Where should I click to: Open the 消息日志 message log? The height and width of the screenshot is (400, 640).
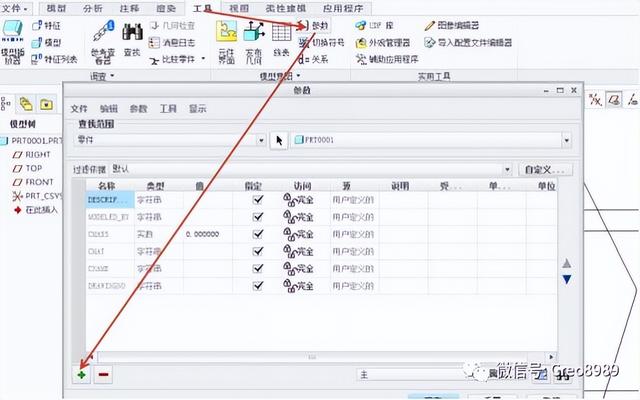[x=171, y=42]
